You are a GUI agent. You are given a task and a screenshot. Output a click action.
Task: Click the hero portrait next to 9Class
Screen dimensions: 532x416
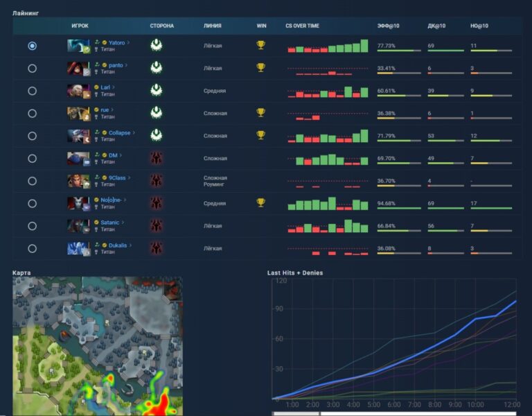pos(78,181)
